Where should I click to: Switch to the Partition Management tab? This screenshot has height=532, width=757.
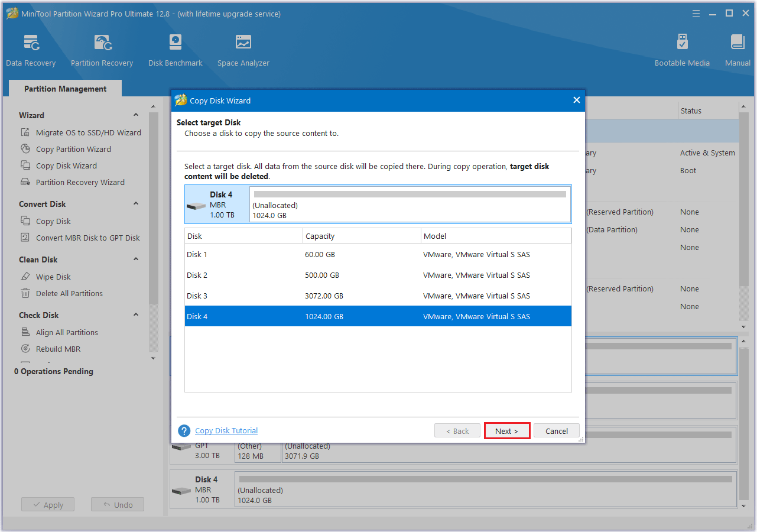coord(65,89)
